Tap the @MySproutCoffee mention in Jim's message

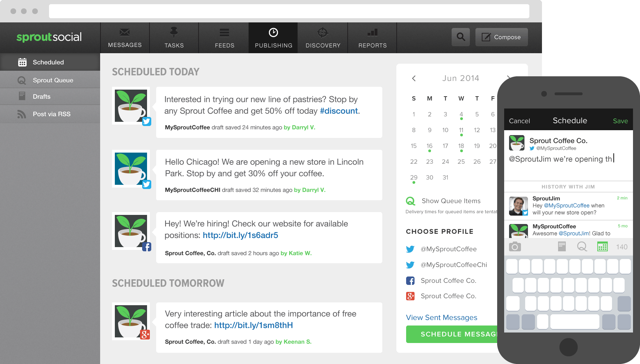[566, 205]
